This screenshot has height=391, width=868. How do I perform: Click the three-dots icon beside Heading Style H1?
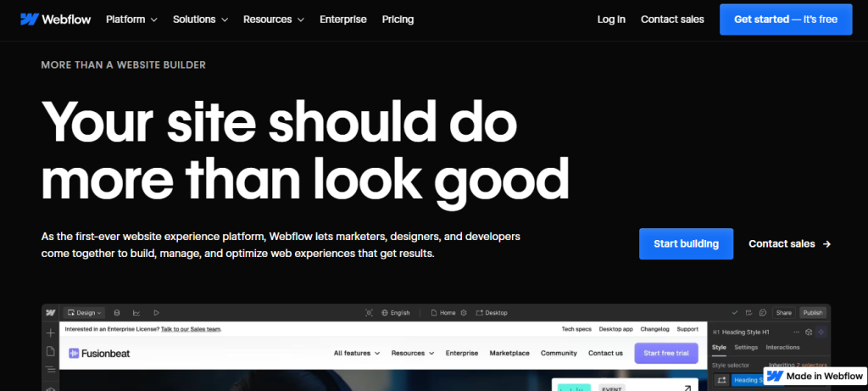tap(796, 332)
